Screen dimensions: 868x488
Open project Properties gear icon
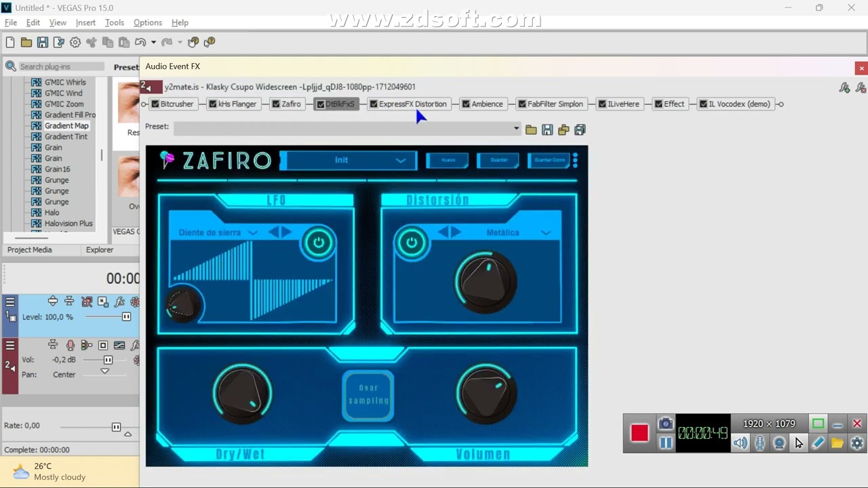tap(75, 42)
